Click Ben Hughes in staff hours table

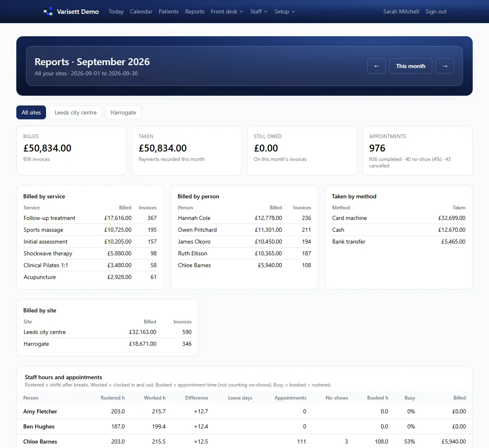tap(39, 426)
